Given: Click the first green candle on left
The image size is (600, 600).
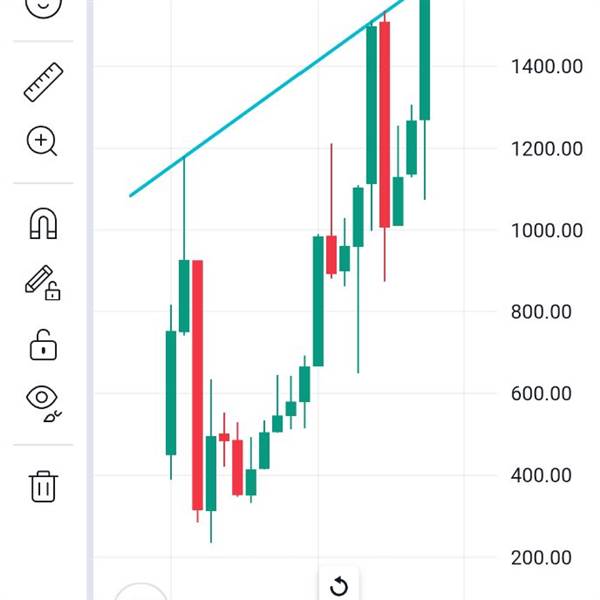Looking at the screenshot, I should tap(171, 393).
